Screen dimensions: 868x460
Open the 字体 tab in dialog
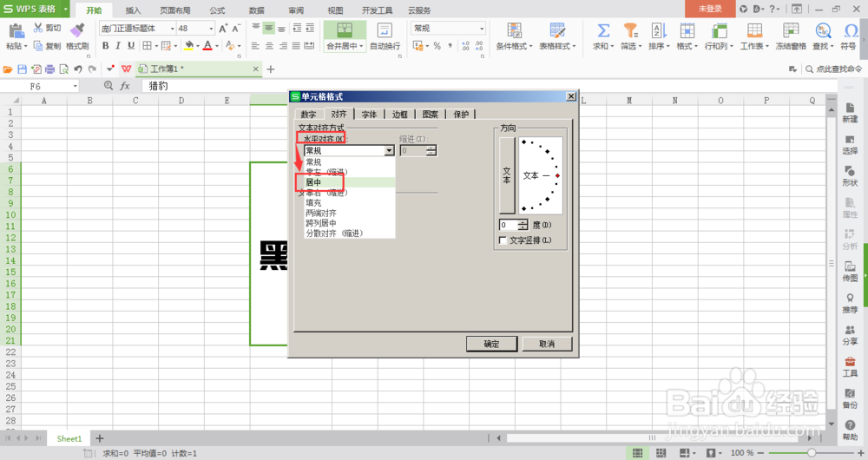point(369,115)
